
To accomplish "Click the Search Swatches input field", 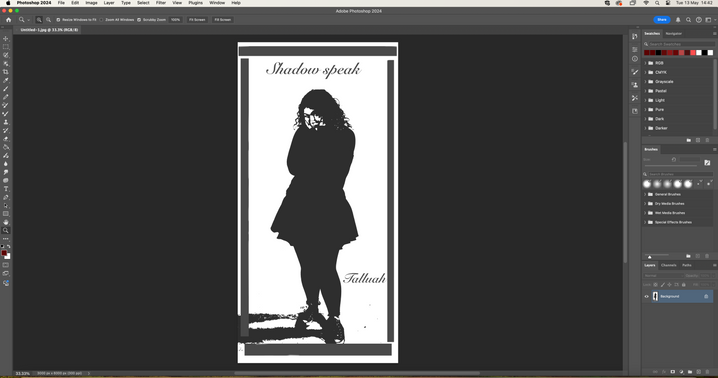I will click(x=680, y=44).
